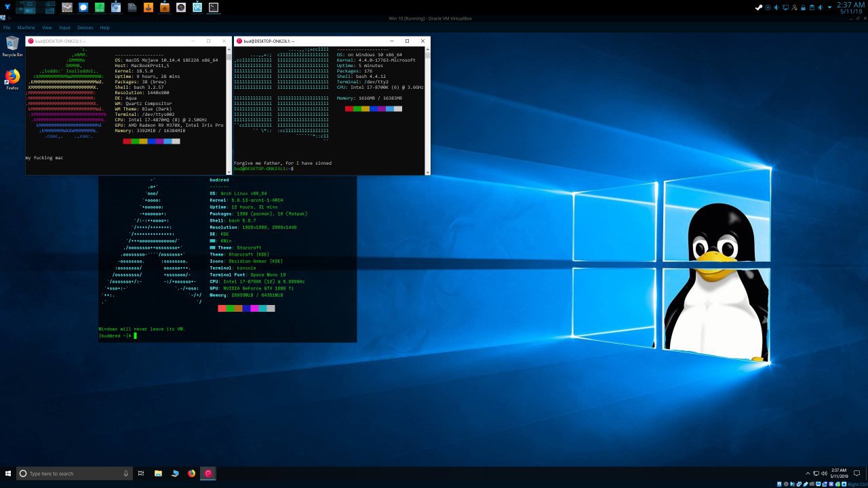Open the VirtualBox Help menu
Image resolution: width=868 pixels, height=488 pixels.
point(104,28)
